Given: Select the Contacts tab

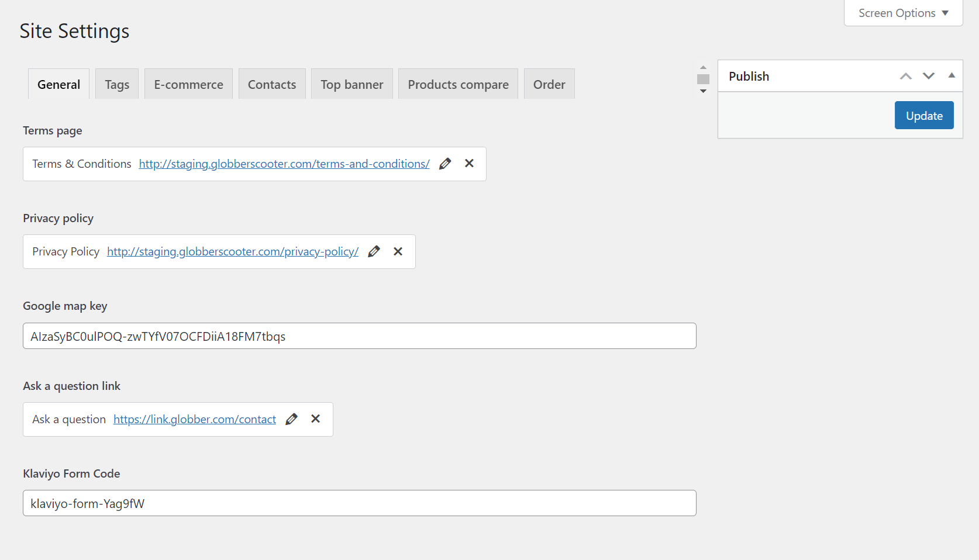Looking at the screenshot, I should (272, 84).
